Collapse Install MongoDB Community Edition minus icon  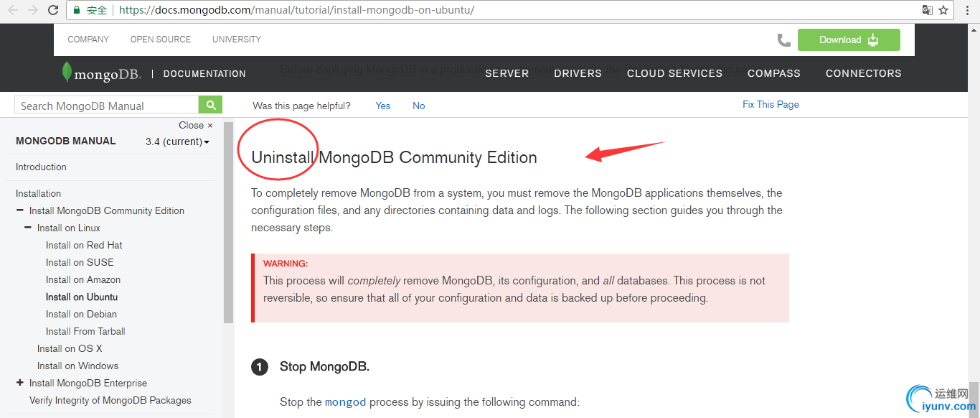pyautogui.click(x=20, y=210)
